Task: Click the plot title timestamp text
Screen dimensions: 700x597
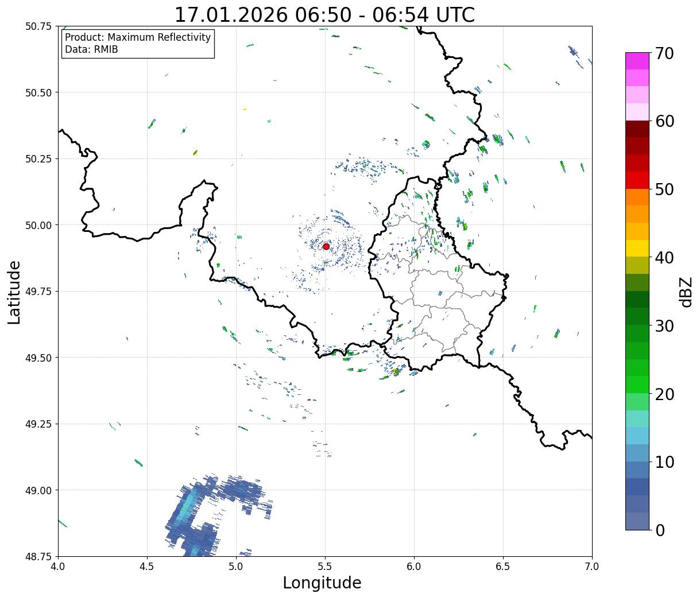Action: [324, 14]
